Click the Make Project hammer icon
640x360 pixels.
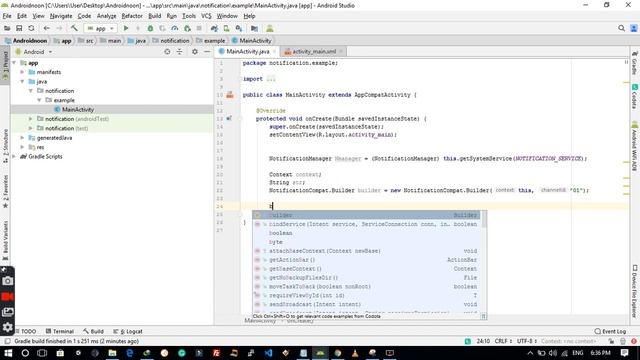tap(74, 28)
